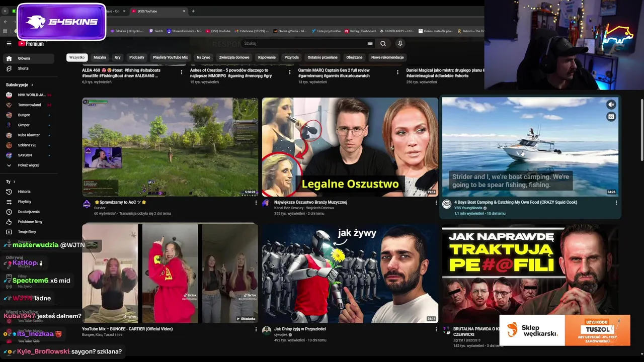Screen dimensions: 644x362
Task: Select the Gry filter chip
Action: (118, 57)
